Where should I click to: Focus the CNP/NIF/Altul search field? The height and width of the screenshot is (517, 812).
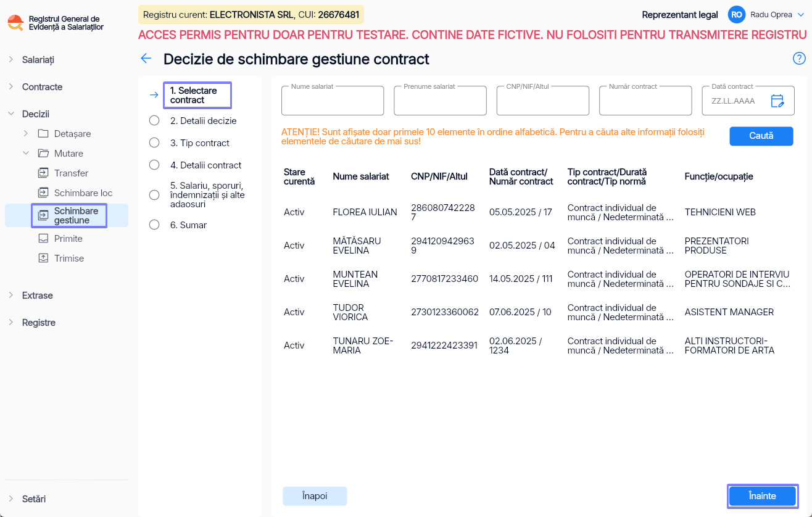pyautogui.click(x=543, y=101)
